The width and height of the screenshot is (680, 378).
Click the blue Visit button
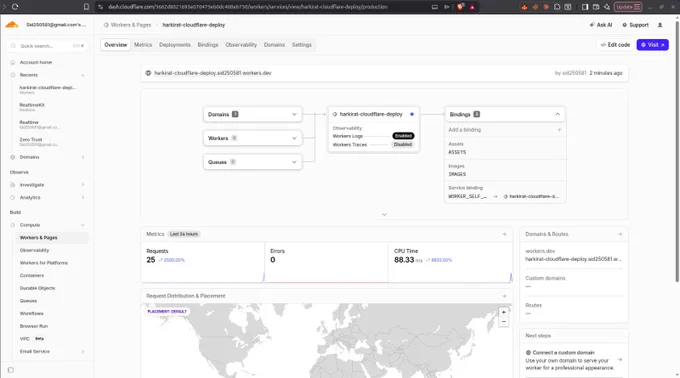(652, 45)
